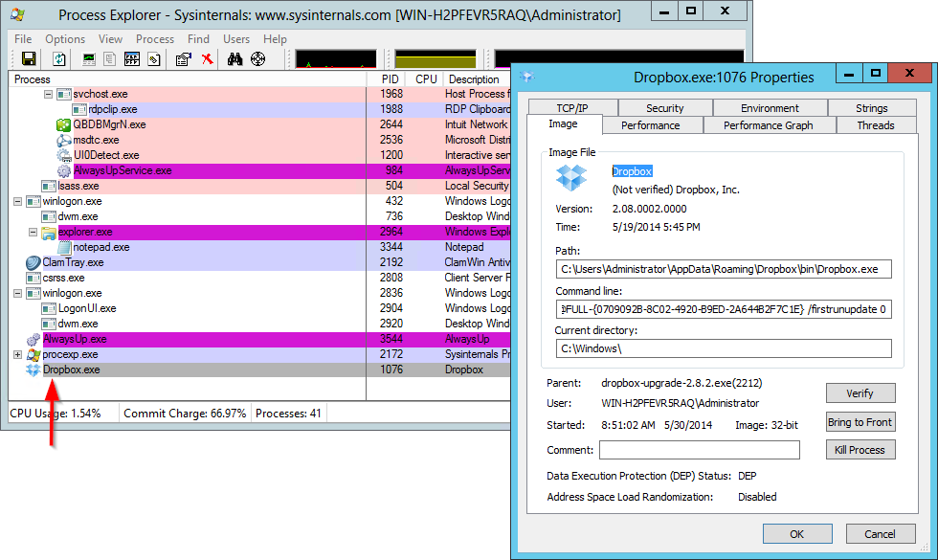Select the csrss.exe process row
The image size is (938, 560).
(x=259, y=279)
